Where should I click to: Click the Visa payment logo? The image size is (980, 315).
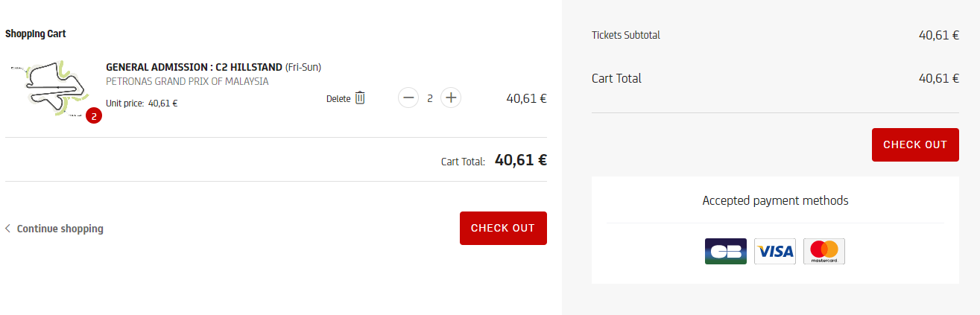pos(775,252)
